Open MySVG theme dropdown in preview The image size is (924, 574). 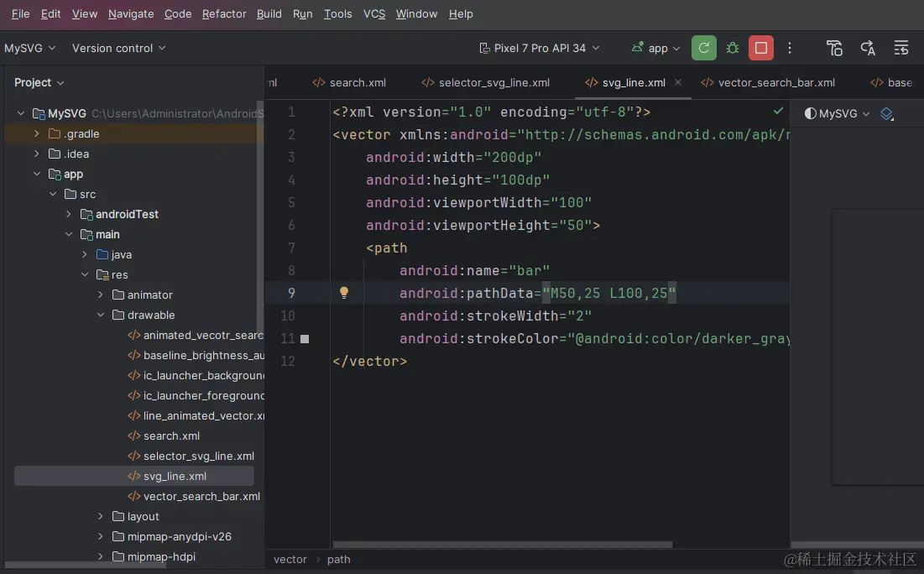838,114
